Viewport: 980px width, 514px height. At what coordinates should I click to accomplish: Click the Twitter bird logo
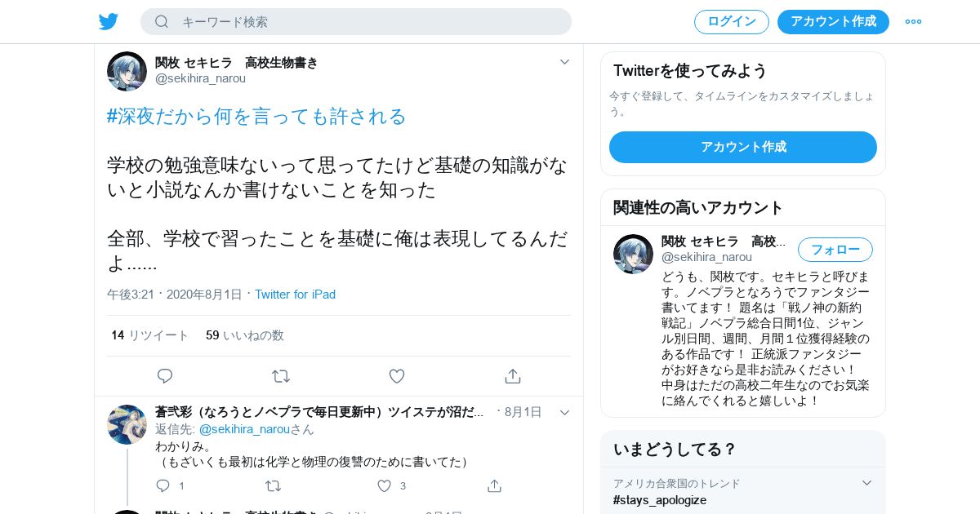tap(109, 21)
